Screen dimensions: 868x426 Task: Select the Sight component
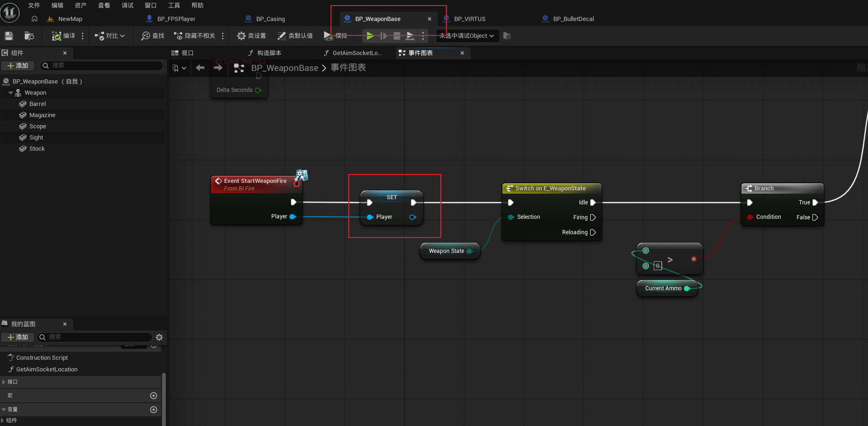(x=36, y=138)
